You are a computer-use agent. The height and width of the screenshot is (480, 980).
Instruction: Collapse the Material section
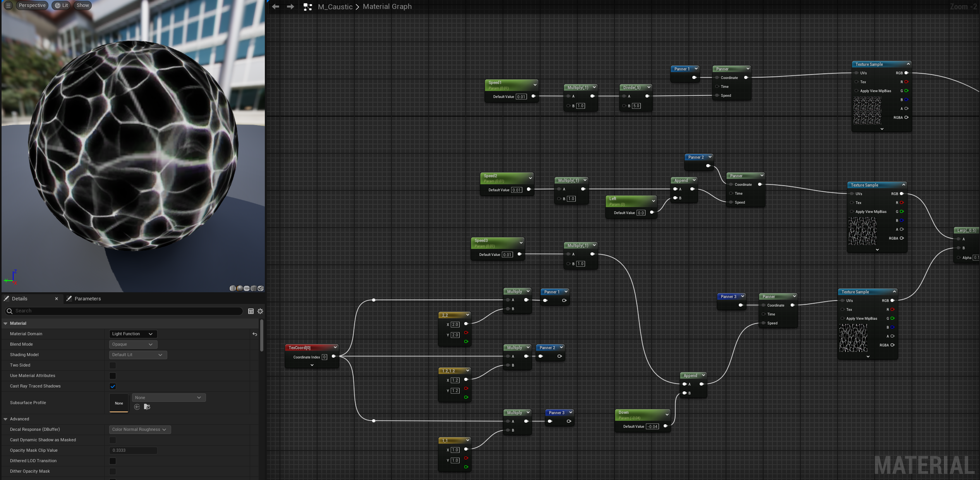[5, 324]
